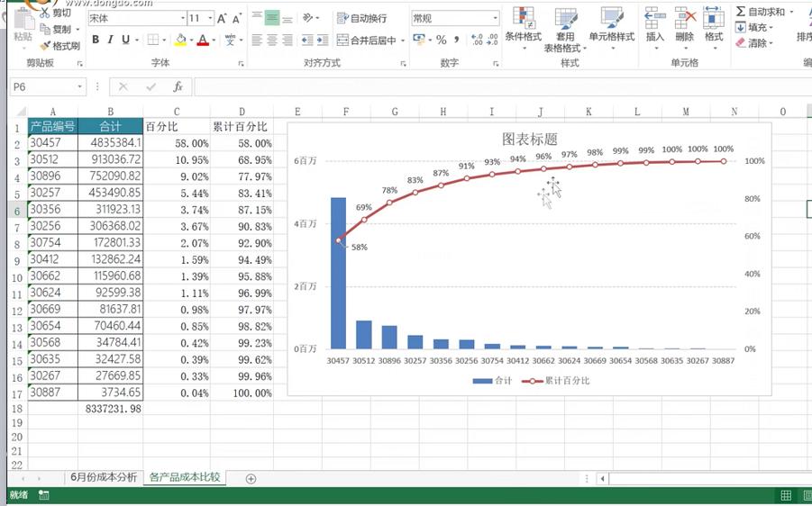Apply red font color A
The image size is (812, 506).
[203, 40]
